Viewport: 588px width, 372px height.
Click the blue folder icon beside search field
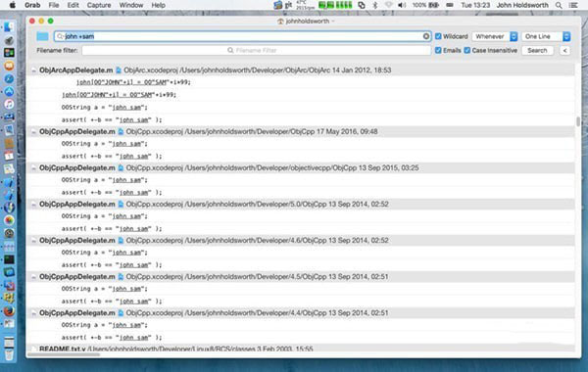click(x=42, y=36)
